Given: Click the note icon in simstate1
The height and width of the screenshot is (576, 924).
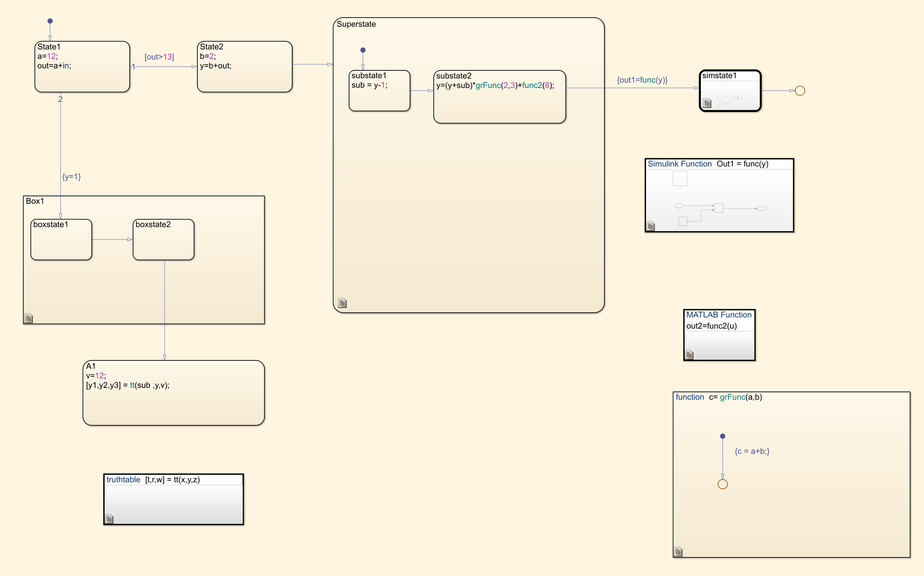Looking at the screenshot, I should 707,103.
